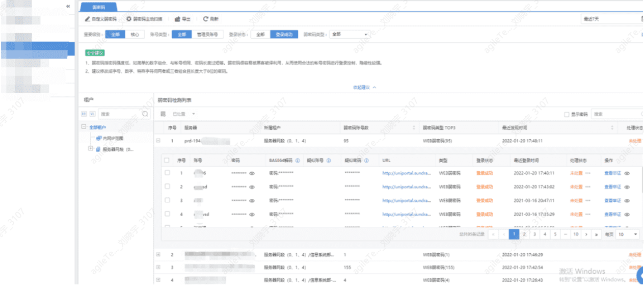Reveal the password in account row 4

tap(252, 215)
